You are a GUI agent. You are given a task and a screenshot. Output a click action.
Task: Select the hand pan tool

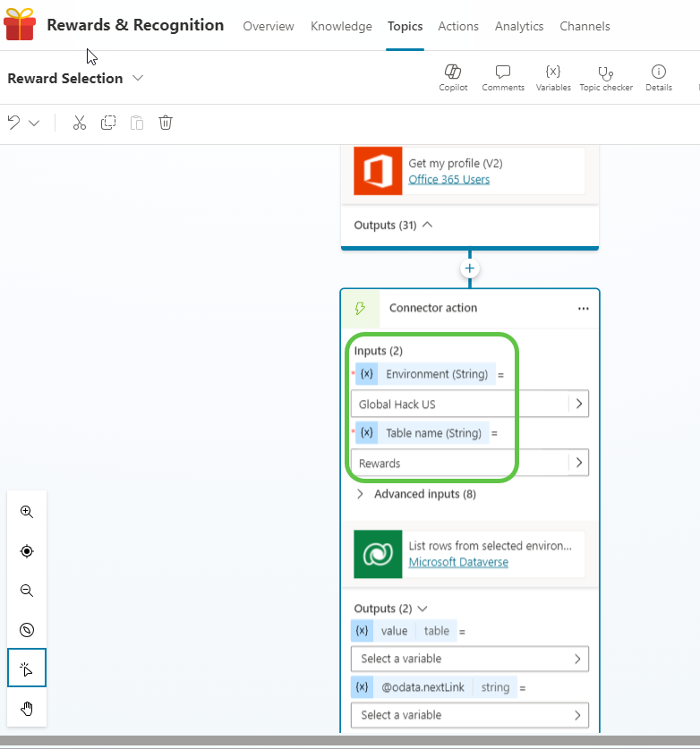[x=27, y=709]
